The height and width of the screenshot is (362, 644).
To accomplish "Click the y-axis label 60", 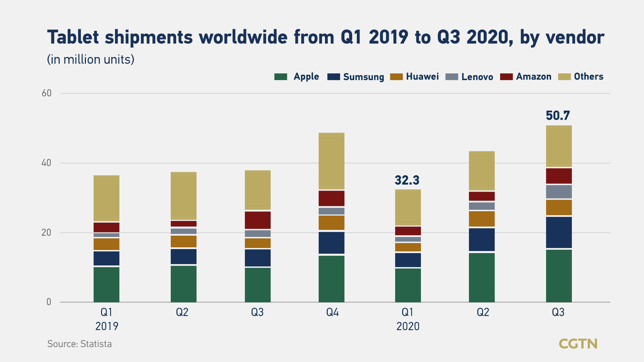I will click(x=47, y=93).
